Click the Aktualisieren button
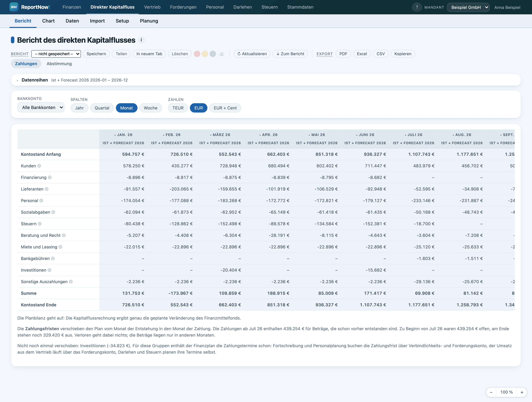This screenshot has width=532, height=402. 252,54
